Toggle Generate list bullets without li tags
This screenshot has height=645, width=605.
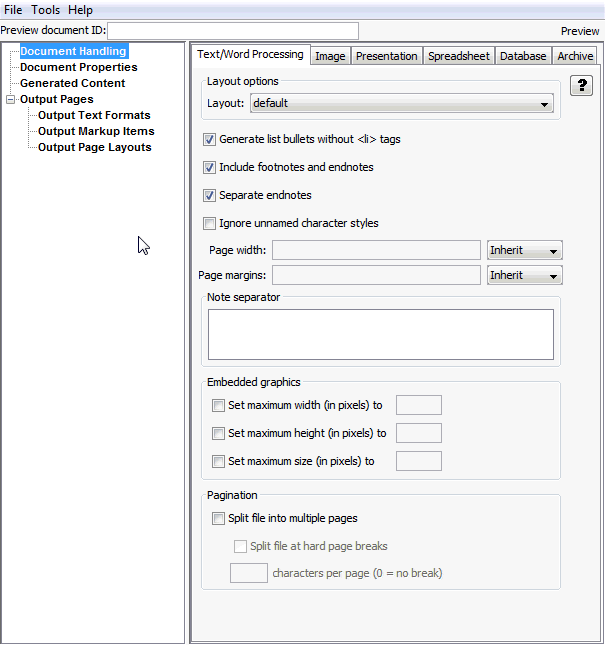(210, 140)
